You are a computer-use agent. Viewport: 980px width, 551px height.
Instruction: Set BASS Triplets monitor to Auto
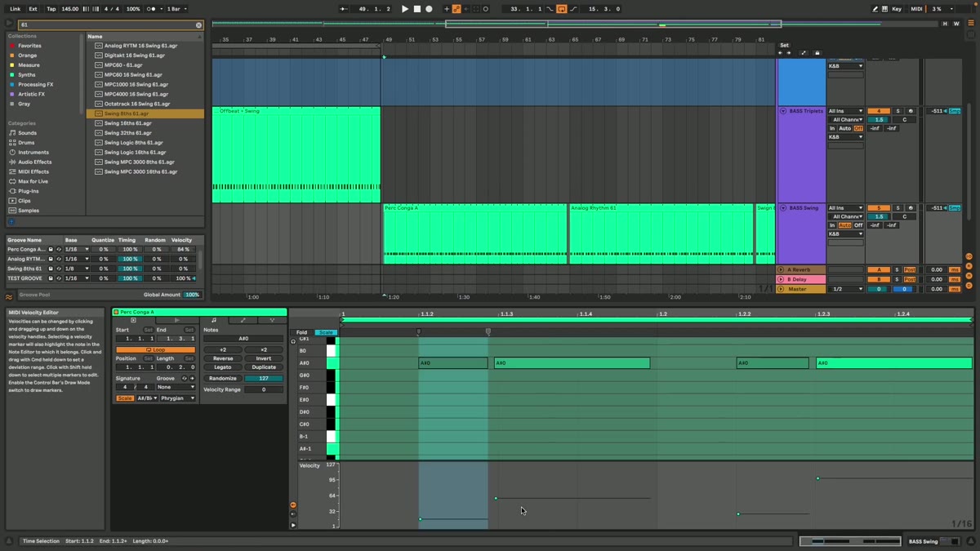point(845,128)
